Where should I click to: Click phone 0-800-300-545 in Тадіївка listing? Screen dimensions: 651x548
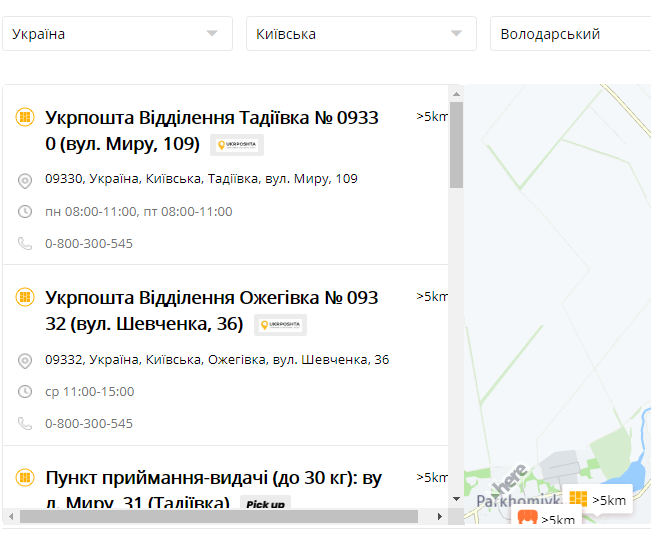[x=89, y=243]
